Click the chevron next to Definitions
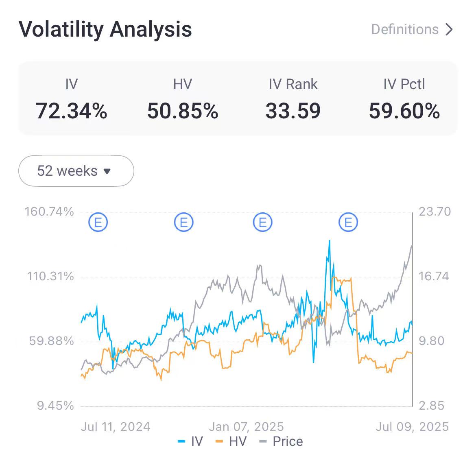The width and height of the screenshot is (476, 465). [449, 29]
